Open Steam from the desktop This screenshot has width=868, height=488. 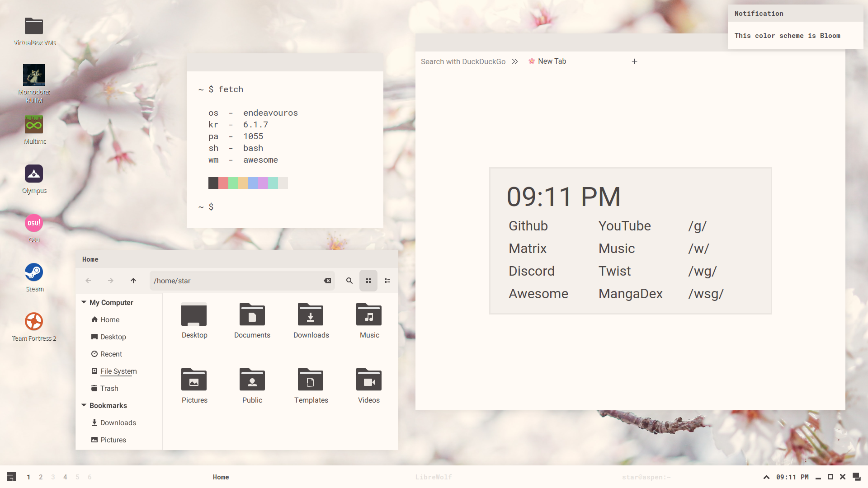(x=34, y=272)
